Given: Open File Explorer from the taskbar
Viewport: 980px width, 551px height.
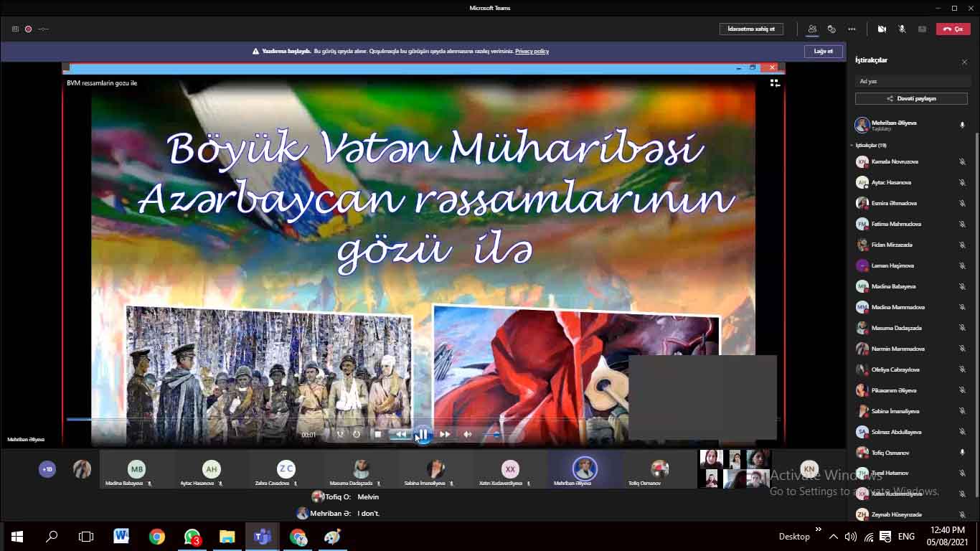Looking at the screenshot, I should (x=227, y=537).
